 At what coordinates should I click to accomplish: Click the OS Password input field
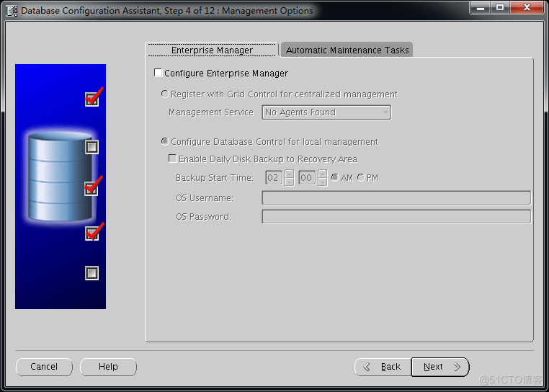coord(396,216)
